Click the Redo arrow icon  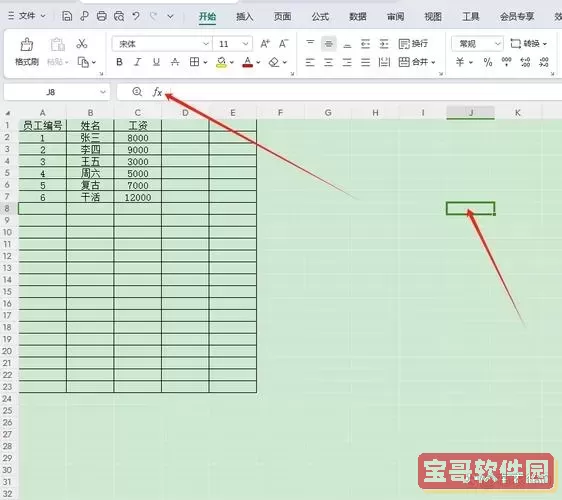coord(153,16)
